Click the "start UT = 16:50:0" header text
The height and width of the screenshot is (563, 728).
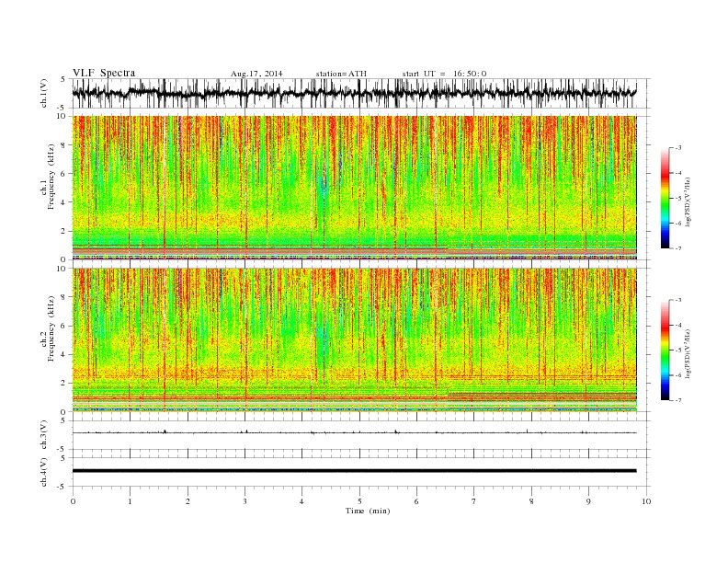point(444,74)
